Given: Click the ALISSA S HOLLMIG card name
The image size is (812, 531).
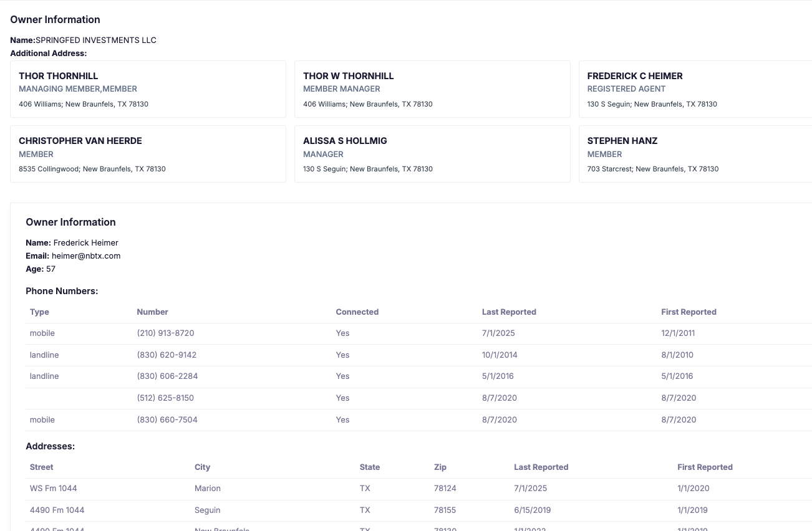Looking at the screenshot, I should point(345,141).
